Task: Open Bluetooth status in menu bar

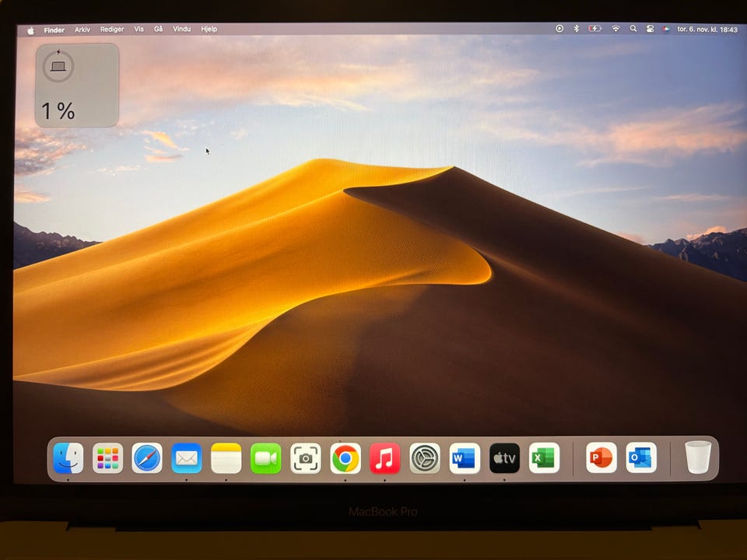Action: tap(576, 29)
